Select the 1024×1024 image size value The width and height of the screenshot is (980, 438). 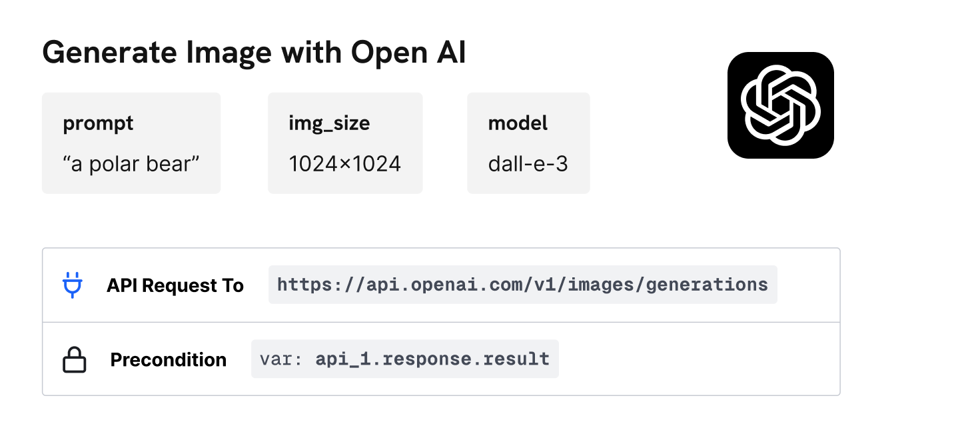344,164
